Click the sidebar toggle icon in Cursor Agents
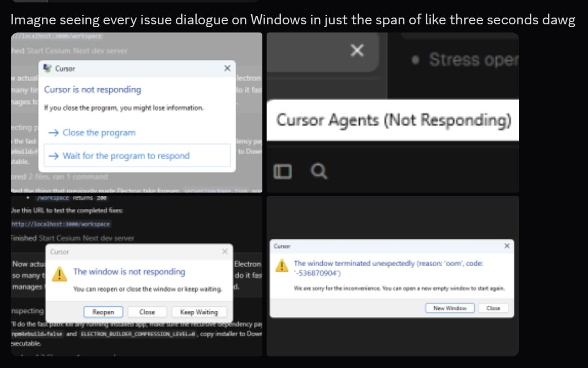The image size is (588, 368). click(282, 172)
